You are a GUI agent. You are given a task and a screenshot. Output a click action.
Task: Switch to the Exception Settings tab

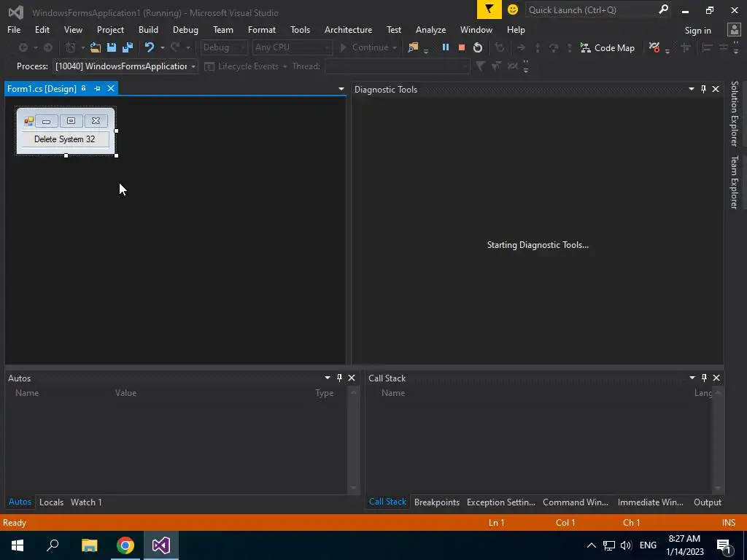tap(501, 502)
